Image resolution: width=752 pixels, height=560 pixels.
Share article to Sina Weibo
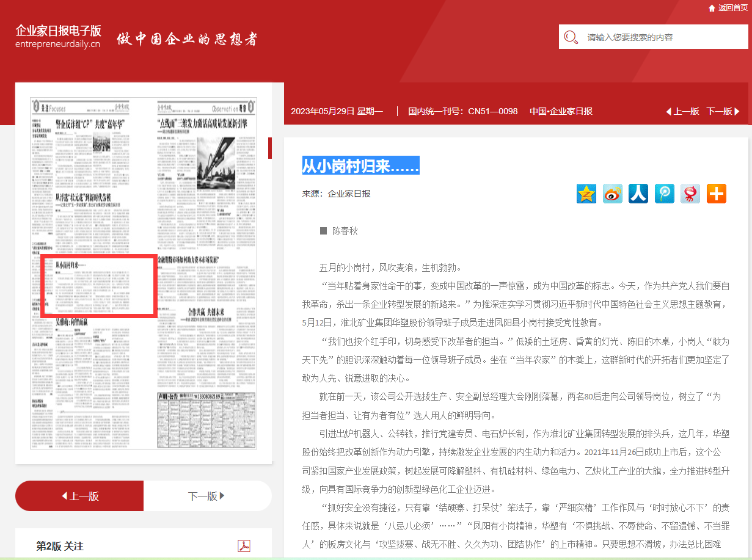(x=612, y=194)
